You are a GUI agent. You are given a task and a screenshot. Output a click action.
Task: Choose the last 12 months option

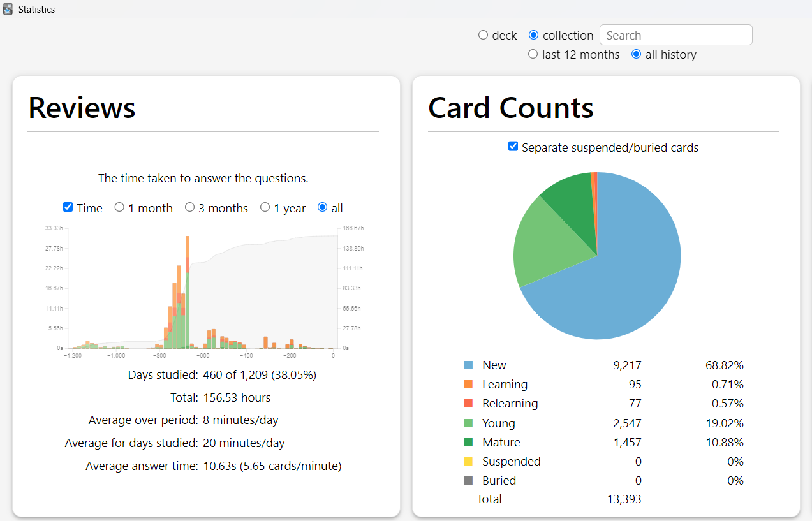[533, 54]
